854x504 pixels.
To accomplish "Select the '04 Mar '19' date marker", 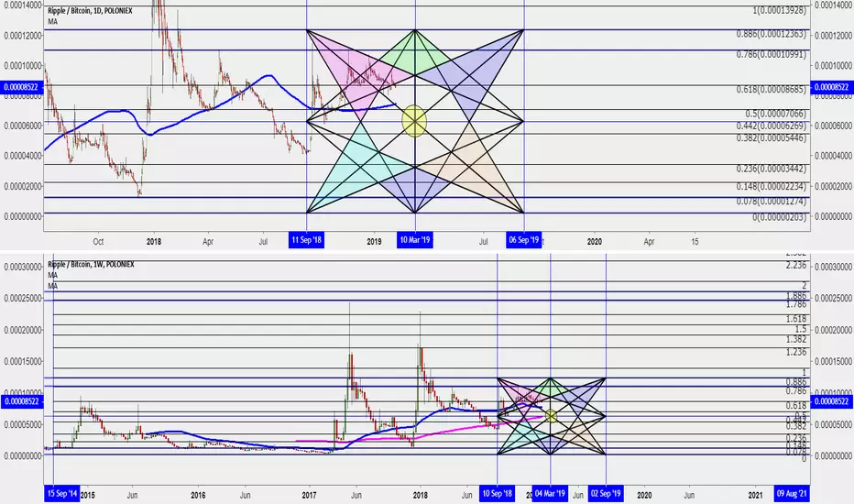I will coord(550,494).
